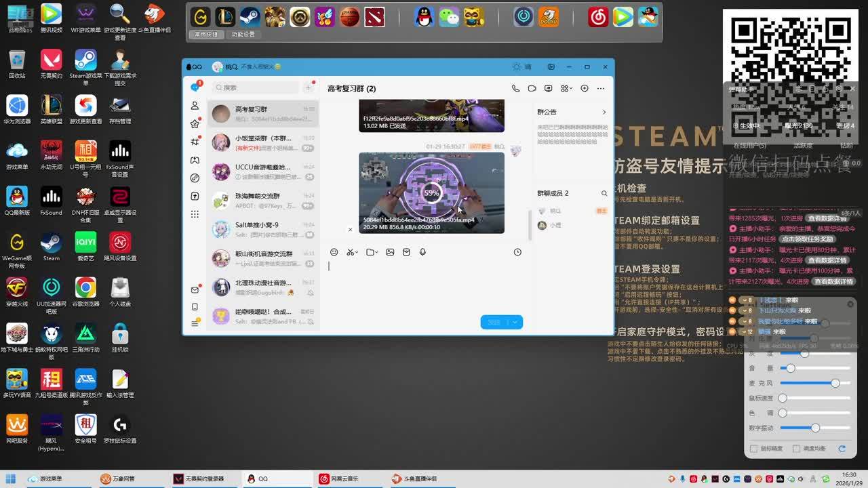
Task: Launch Dota 2 from the top launcher bar
Action: click(x=374, y=17)
